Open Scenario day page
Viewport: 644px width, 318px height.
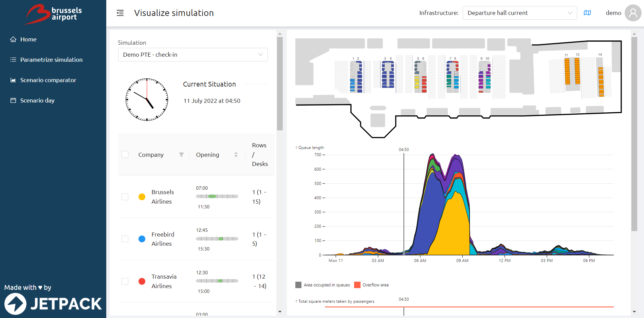[x=37, y=100]
